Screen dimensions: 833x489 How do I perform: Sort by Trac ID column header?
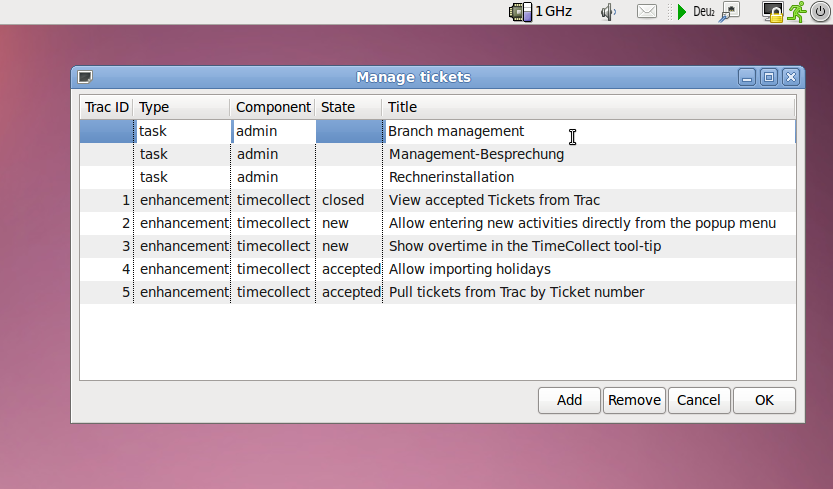(106, 107)
